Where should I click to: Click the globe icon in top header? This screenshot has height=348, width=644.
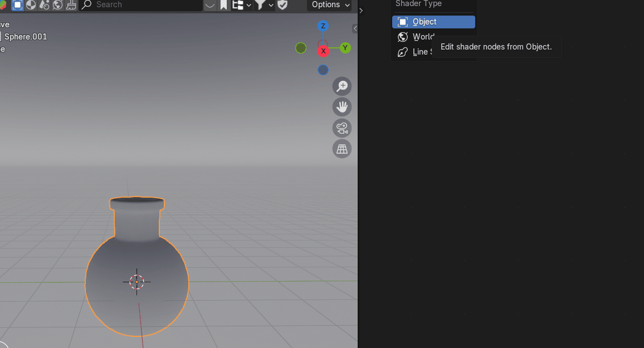click(58, 5)
